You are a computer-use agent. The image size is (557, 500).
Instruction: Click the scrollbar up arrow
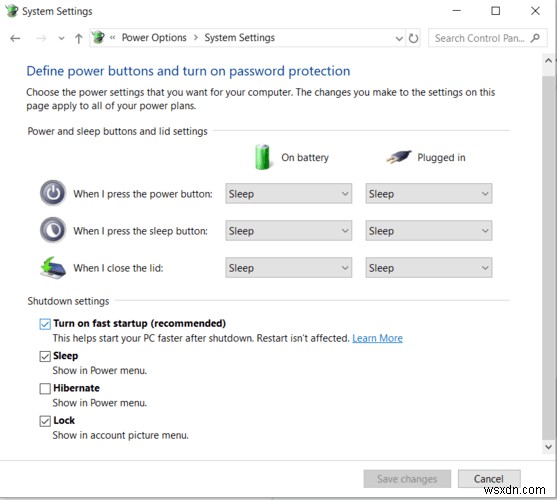click(x=548, y=60)
